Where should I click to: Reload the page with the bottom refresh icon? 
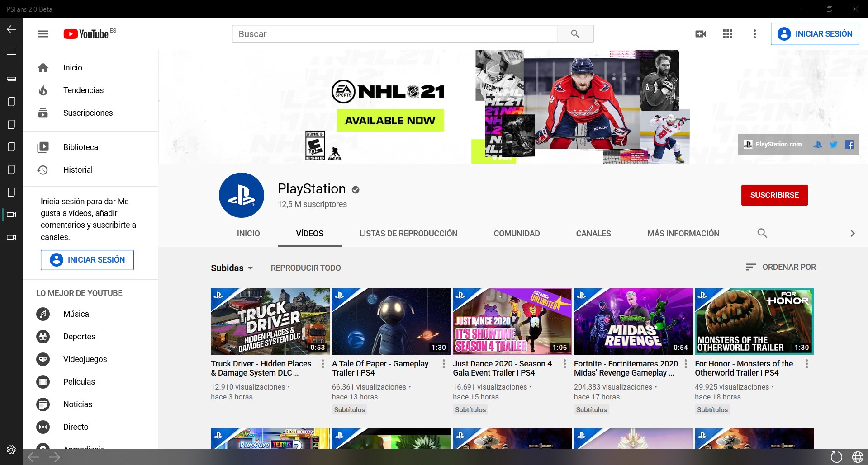(x=836, y=457)
